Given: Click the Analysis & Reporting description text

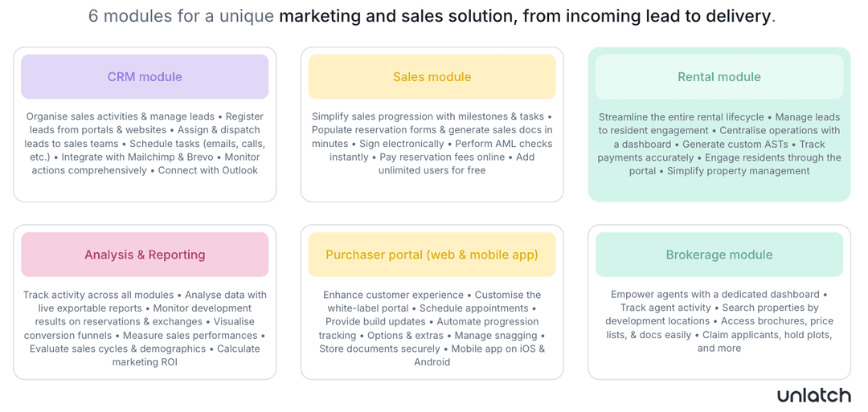Looking at the screenshot, I should point(145,328).
